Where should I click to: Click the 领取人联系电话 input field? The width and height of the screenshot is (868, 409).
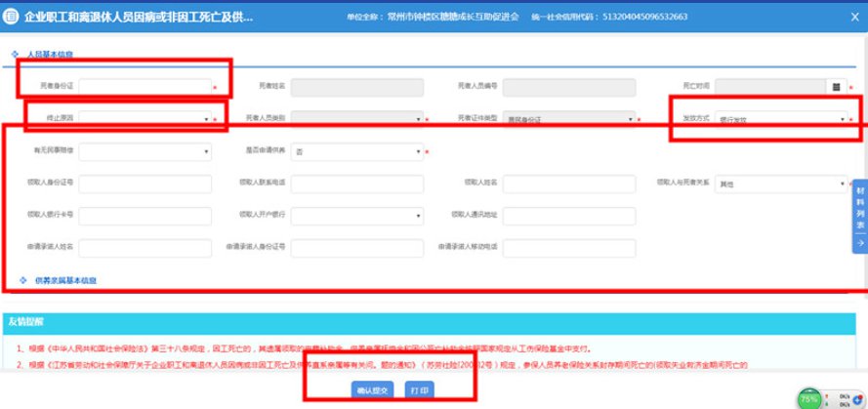[x=357, y=184]
